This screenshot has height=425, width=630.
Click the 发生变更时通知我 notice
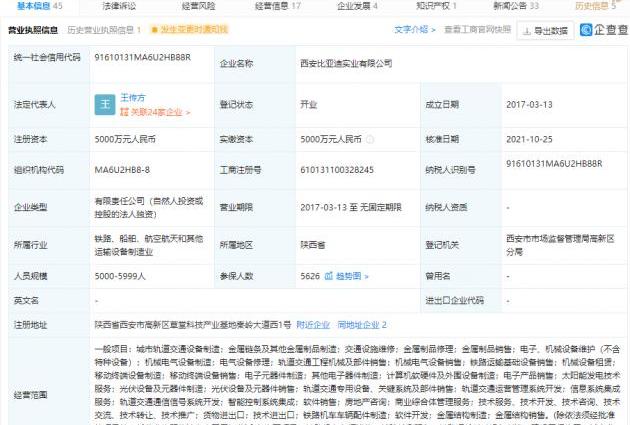[x=189, y=29]
